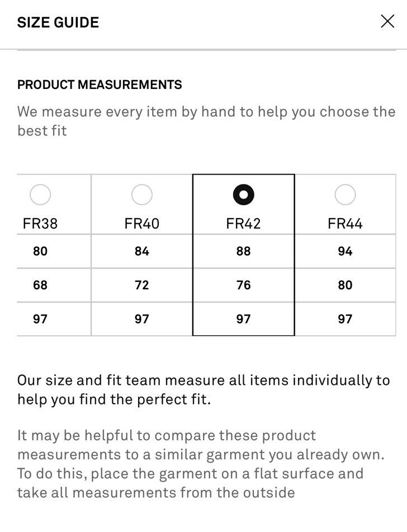Click the 80 measurement in FR44 column
This screenshot has width=407, height=532.
pyautogui.click(x=345, y=285)
